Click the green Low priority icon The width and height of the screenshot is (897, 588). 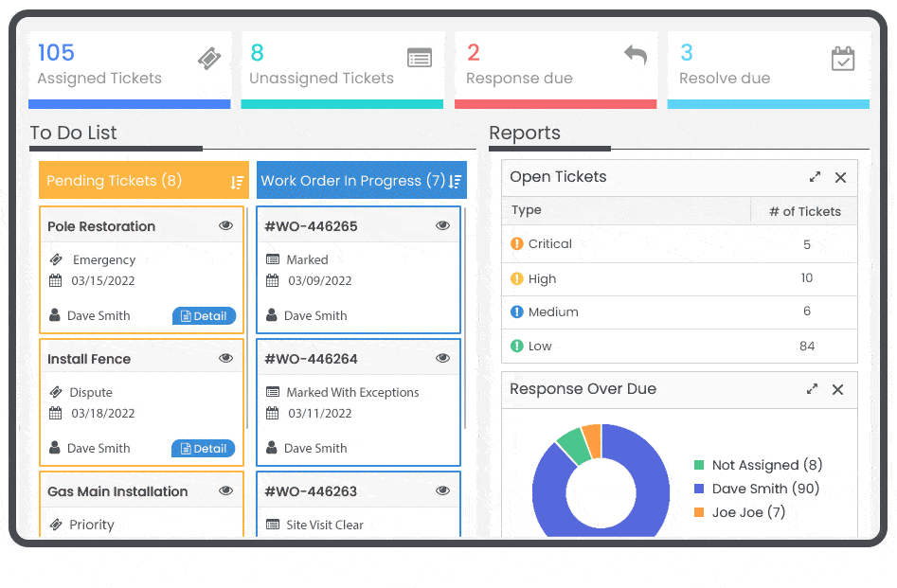517,346
